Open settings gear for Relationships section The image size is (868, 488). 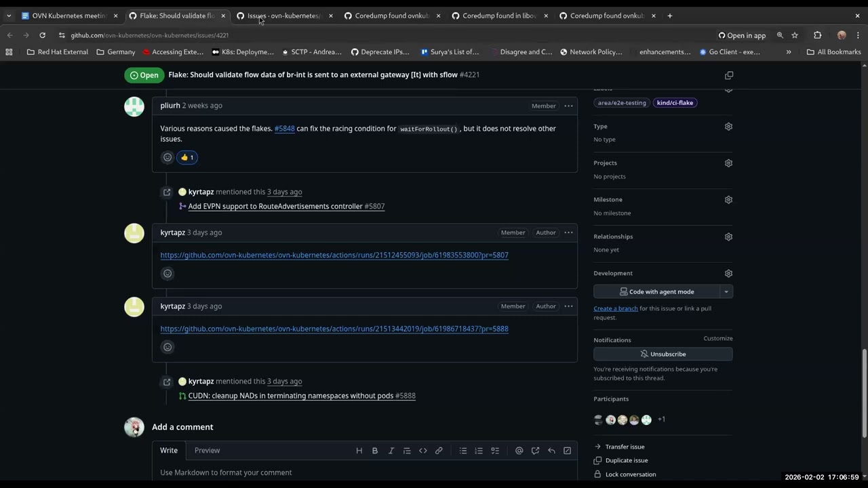(x=728, y=237)
